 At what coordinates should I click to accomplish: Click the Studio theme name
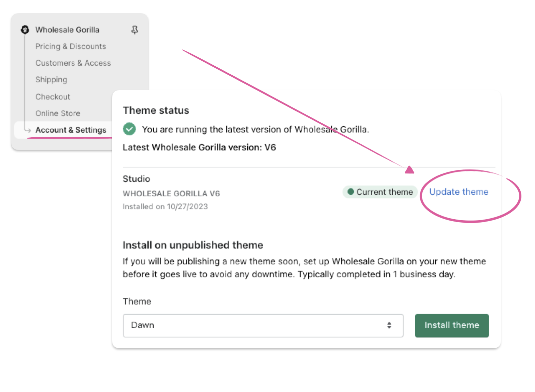[136, 179]
